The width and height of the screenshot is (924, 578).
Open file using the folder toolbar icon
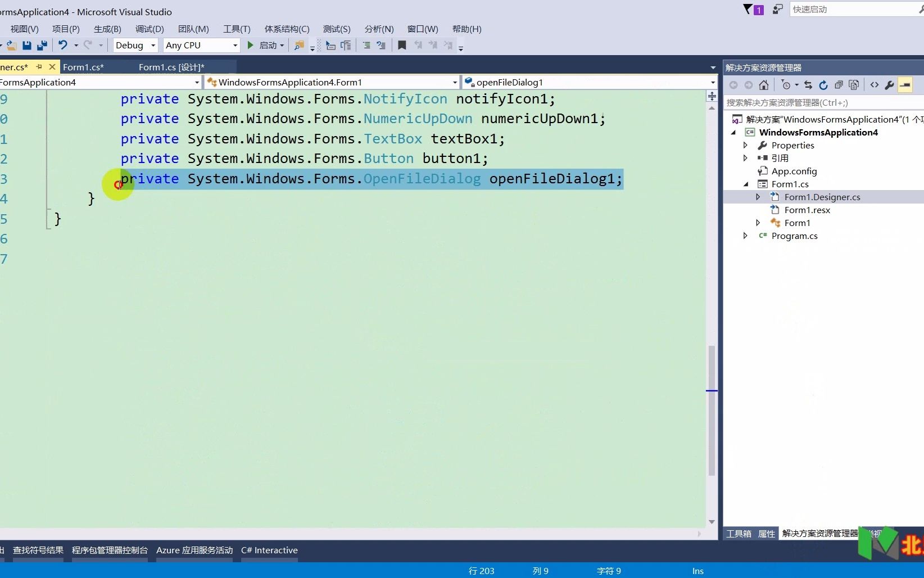(11, 46)
